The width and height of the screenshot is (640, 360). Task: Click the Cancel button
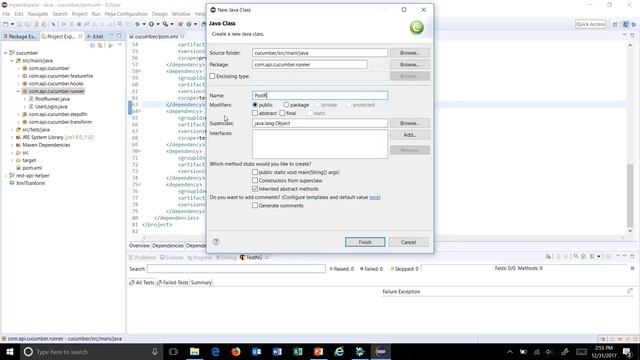tap(409, 242)
